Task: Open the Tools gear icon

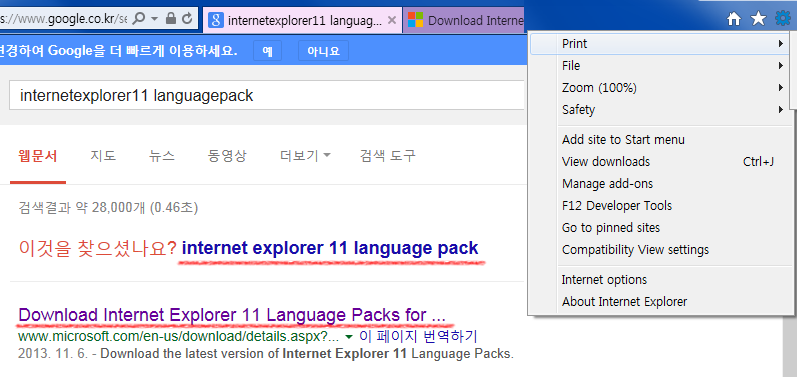Action: coord(782,19)
